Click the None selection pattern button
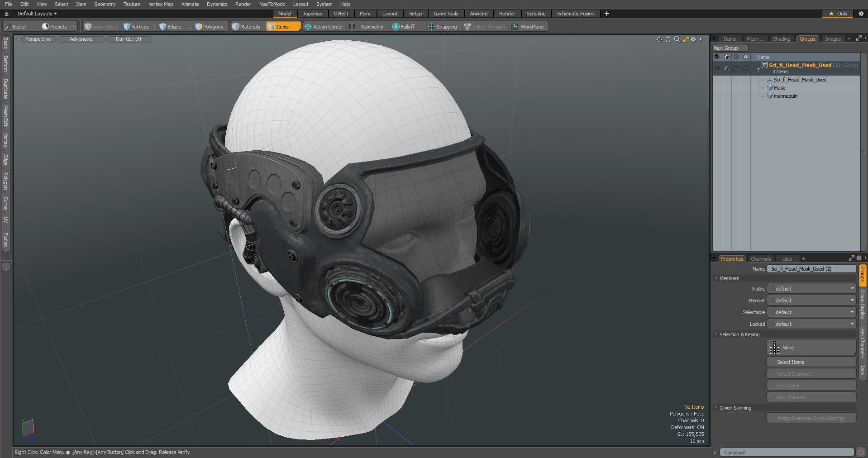The image size is (868, 458). 811,348
